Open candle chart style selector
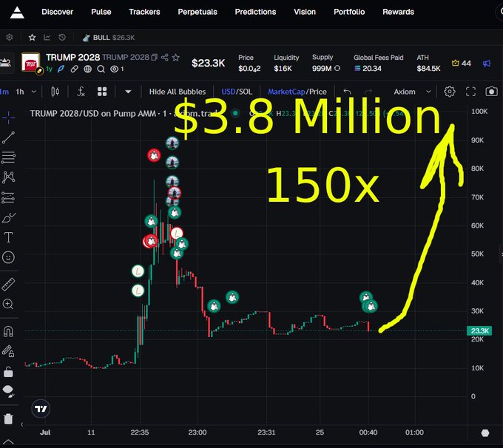The height and width of the screenshot is (448, 503). [x=55, y=92]
